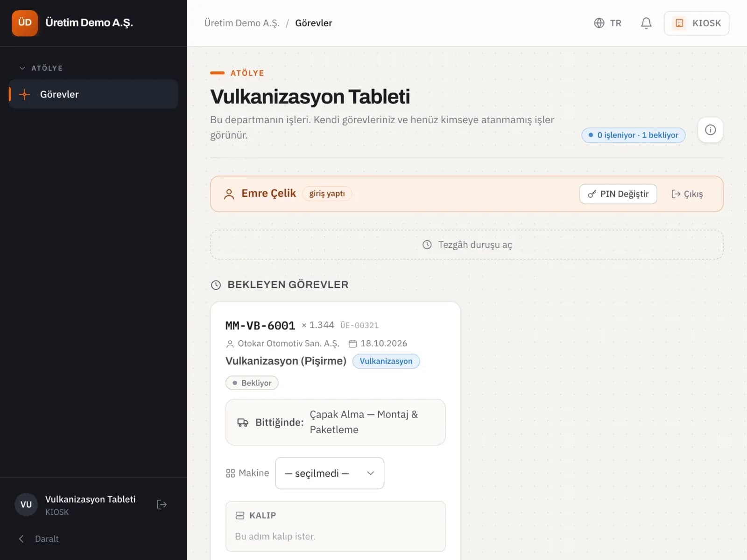The image size is (747, 560).
Task: Click the Vulkanizasyon Tableti user name in sidebar
Action: point(90,499)
